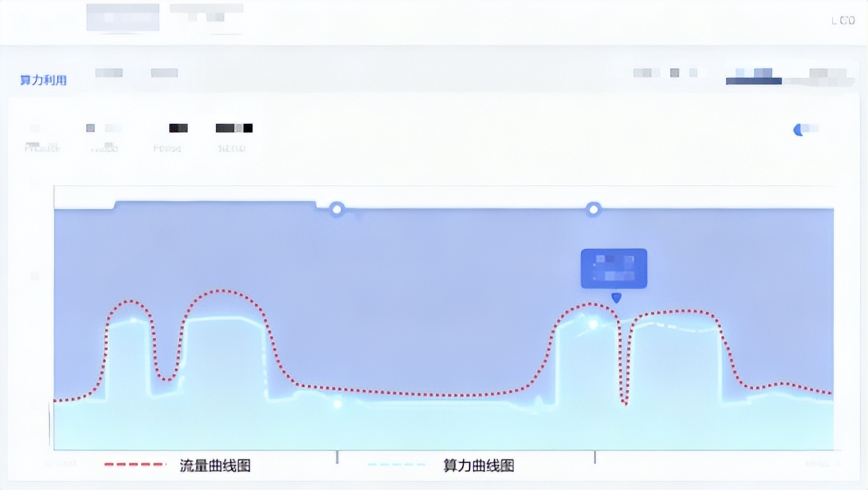Switch to the 算力利用 tab
The image size is (868, 490).
pos(43,80)
